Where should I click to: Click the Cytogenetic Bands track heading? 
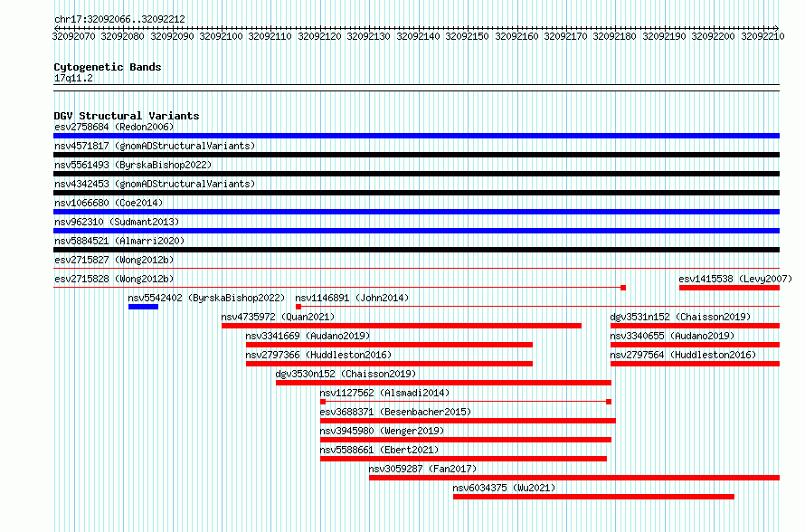click(108, 67)
